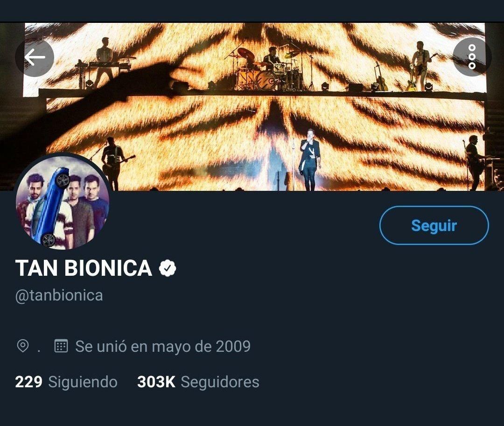Go back using the left arrow icon
Image resolution: width=504 pixels, height=426 pixels.
pyautogui.click(x=35, y=57)
